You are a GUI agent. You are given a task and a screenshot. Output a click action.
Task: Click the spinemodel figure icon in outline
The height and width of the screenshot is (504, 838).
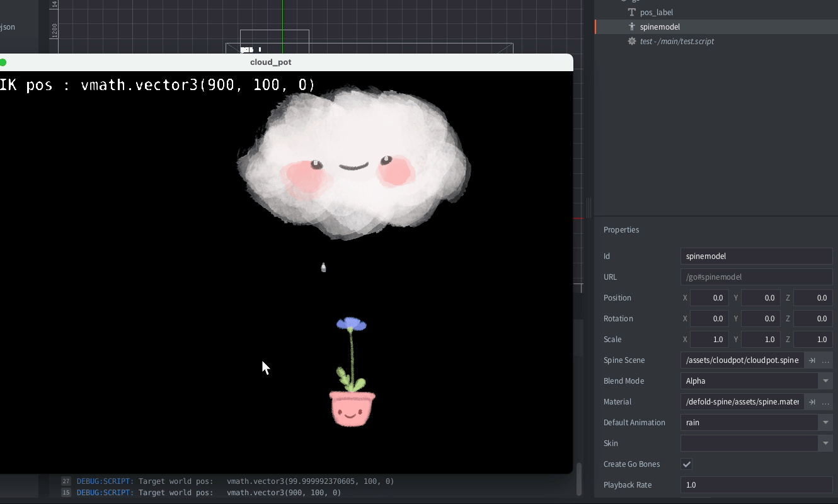632,27
